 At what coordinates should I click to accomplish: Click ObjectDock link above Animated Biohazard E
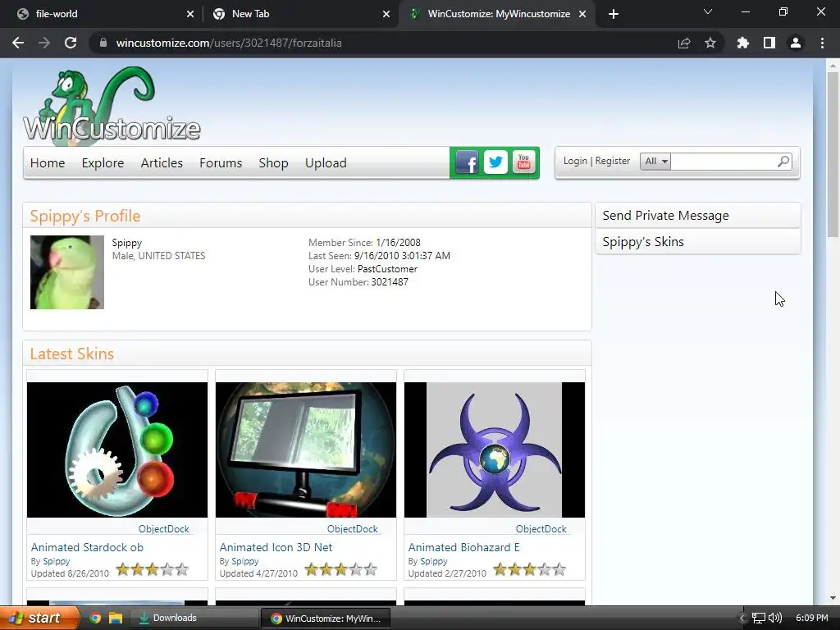[541, 529]
